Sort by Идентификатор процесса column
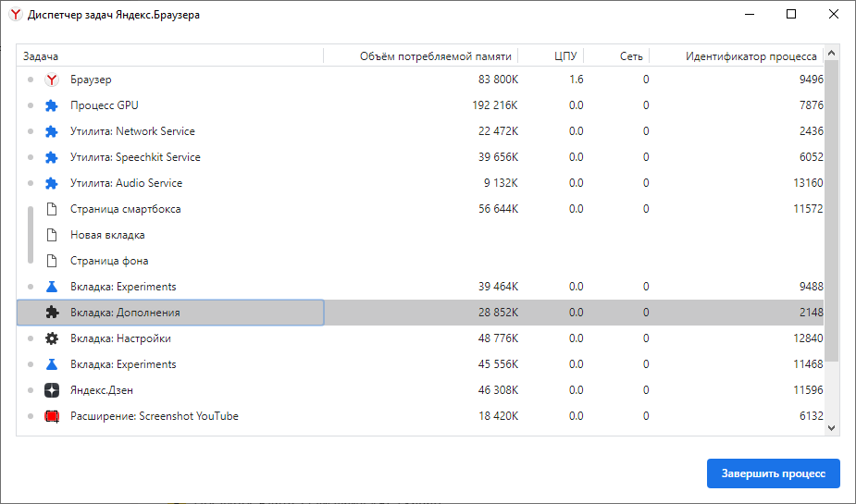 click(x=751, y=56)
